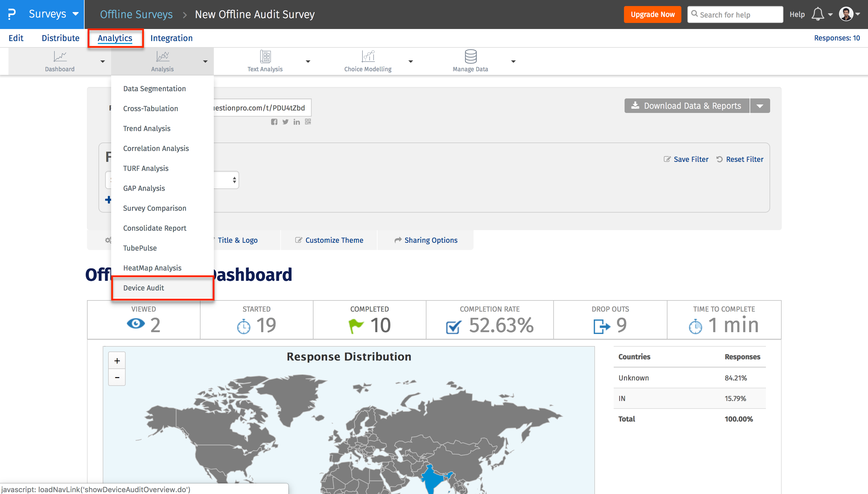Expand Download Data & Reports dropdown arrow
The image size is (868, 494).
[x=760, y=106]
